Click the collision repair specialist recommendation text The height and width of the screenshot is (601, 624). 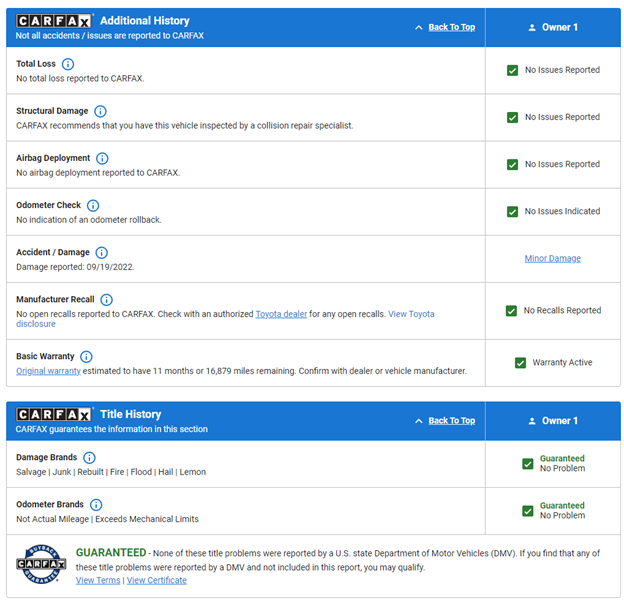[x=185, y=126]
